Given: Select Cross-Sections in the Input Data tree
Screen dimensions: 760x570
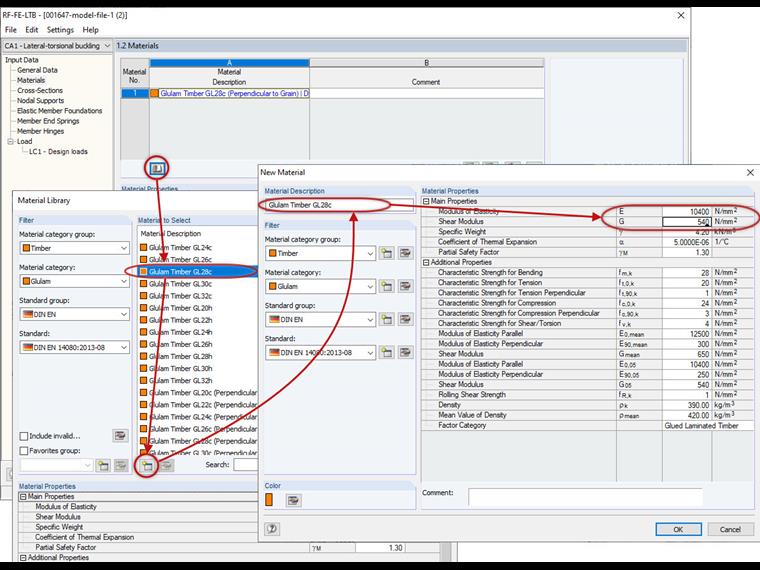Looking at the screenshot, I should click(40, 91).
